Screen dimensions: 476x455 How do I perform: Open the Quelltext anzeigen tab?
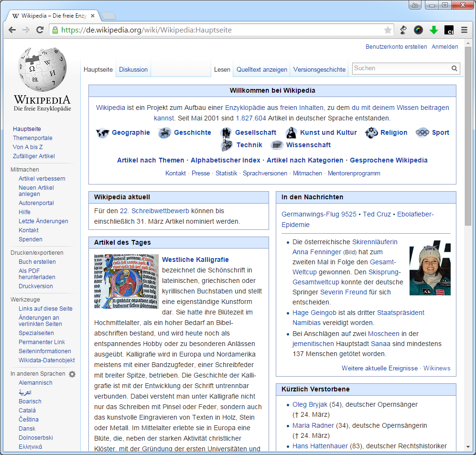pos(262,69)
